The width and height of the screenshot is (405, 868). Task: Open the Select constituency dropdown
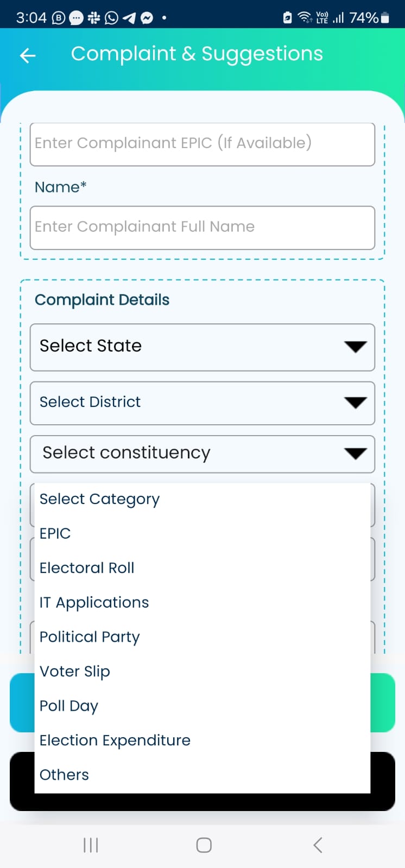tap(202, 454)
